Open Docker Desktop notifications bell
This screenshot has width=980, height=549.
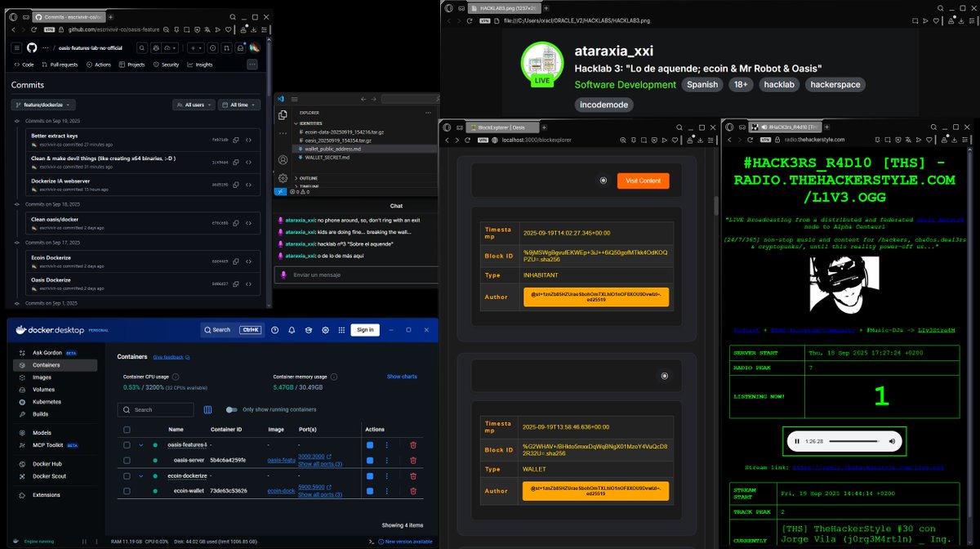[292, 330]
